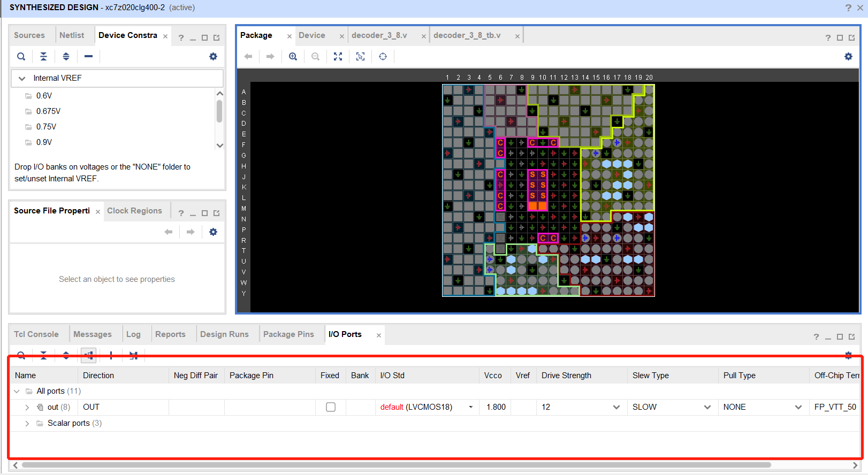This screenshot has height=475, width=868.
Task: Open decoder_3_8_tb.v tab
Action: (x=467, y=35)
